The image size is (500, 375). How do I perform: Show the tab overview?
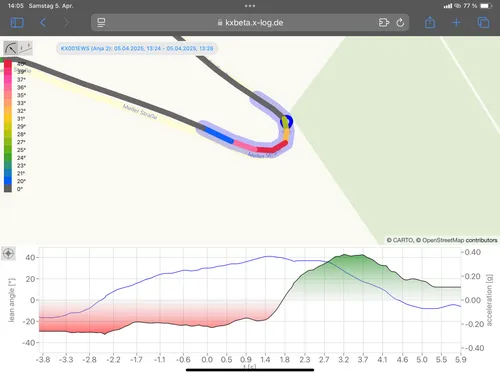pos(483,23)
